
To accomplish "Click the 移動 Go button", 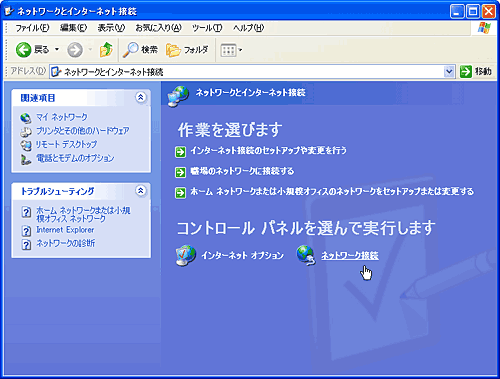I will coord(476,71).
